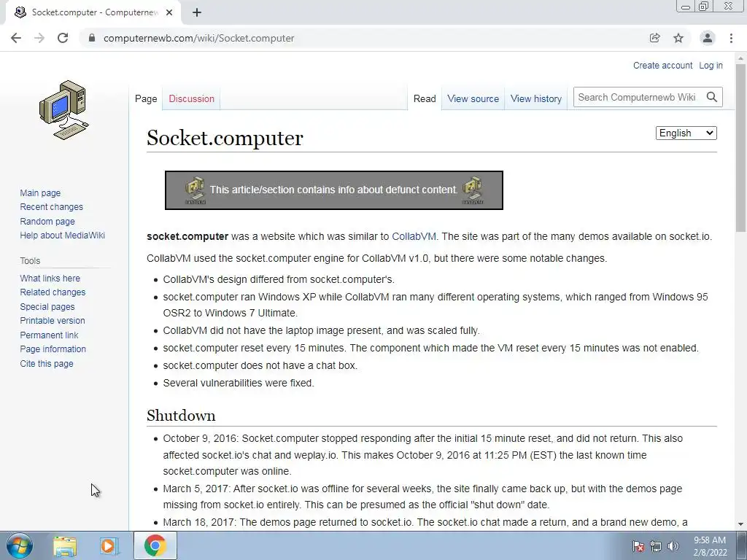This screenshot has width=747, height=560.
Task: Open the Chrome profile avatar icon
Action: coord(708,38)
